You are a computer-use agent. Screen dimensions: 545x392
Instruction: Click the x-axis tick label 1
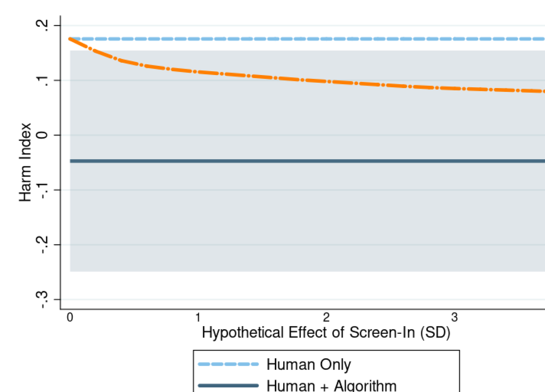tap(198, 318)
